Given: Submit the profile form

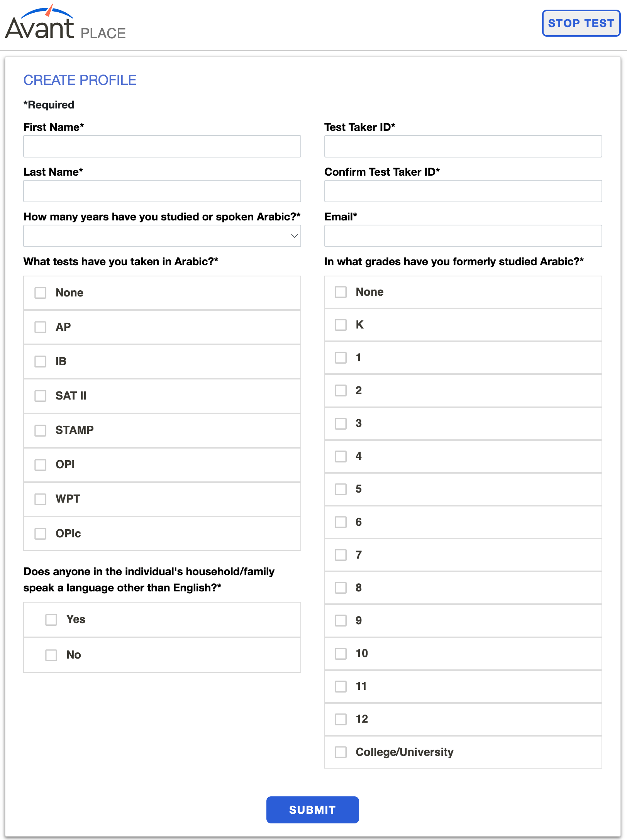Looking at the screenshot, I should tap(313, 810).
